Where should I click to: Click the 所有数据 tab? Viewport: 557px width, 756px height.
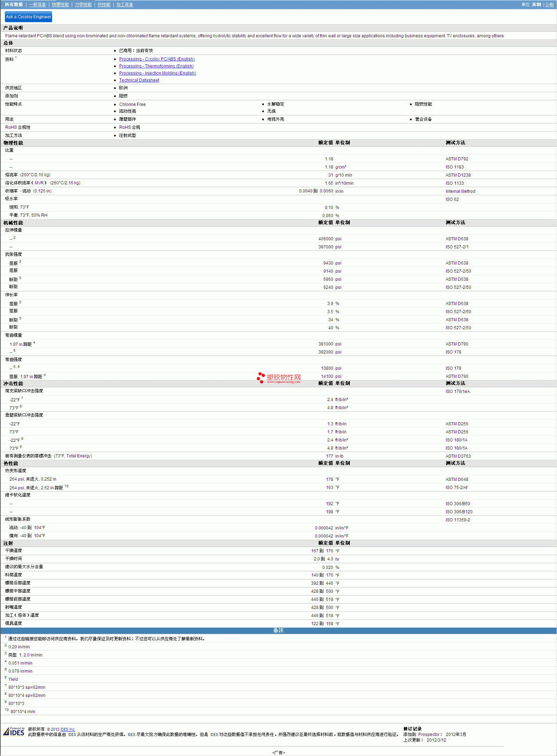[14, 5]
